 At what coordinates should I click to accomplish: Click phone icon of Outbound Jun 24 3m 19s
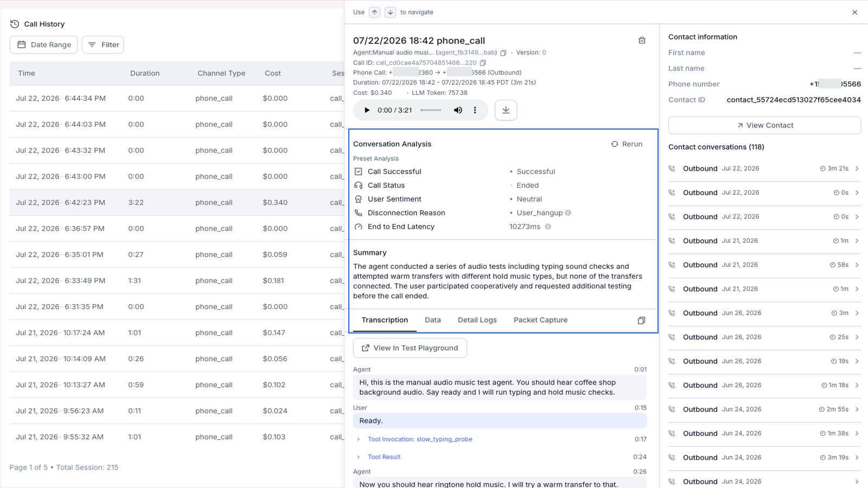[x=672, y=458]
